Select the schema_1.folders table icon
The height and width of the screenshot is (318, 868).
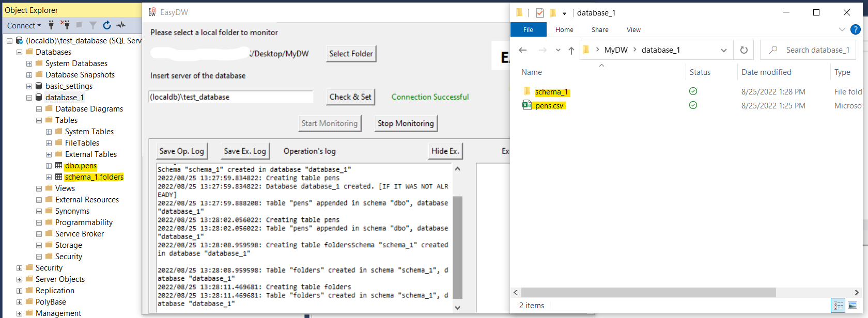58,177
